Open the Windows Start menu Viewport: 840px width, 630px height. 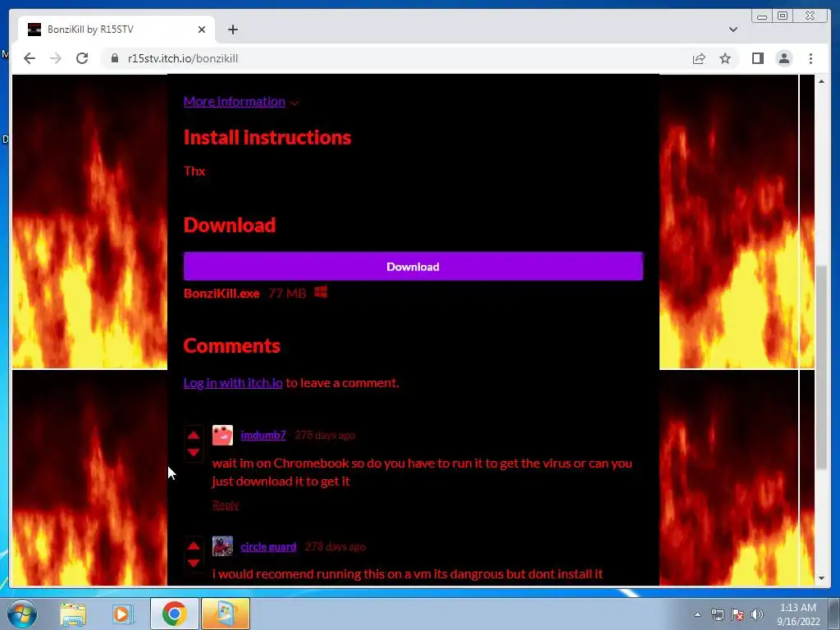22,614
